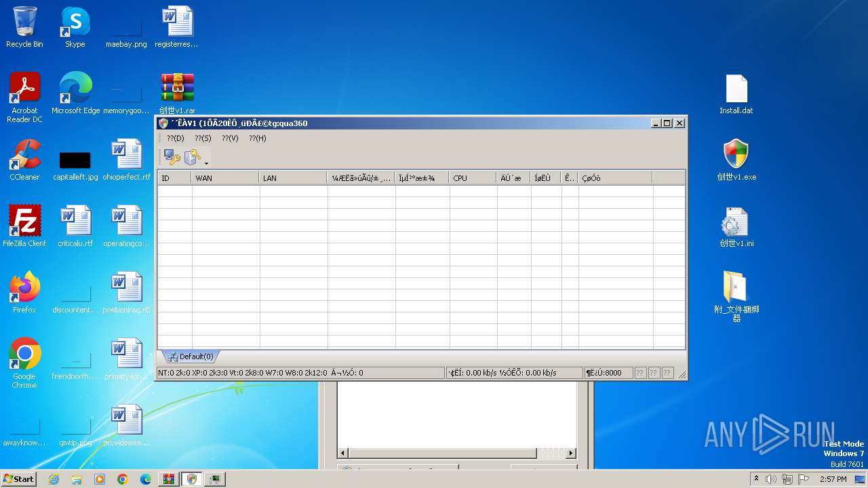Open the FileZilla Client shortcut

pyautogui.click(x=24, y=227)
